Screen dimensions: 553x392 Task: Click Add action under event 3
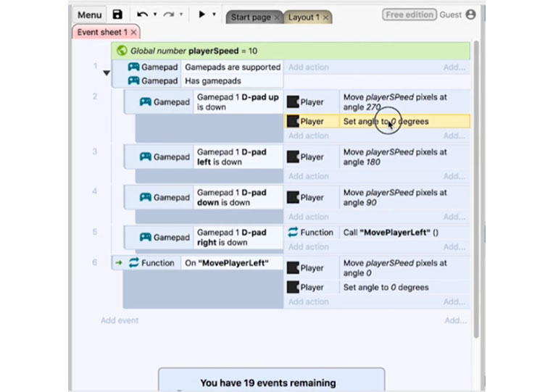coord(309,176)
